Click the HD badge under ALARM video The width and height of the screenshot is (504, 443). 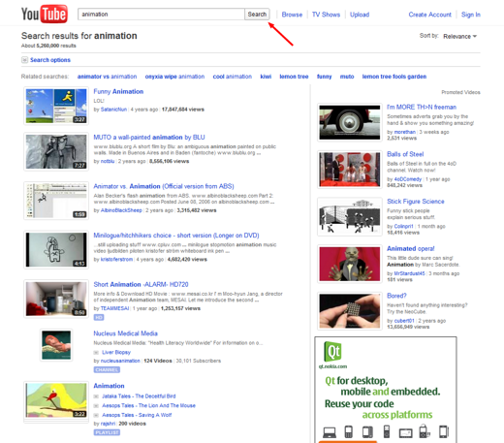[x=99, y=318]
